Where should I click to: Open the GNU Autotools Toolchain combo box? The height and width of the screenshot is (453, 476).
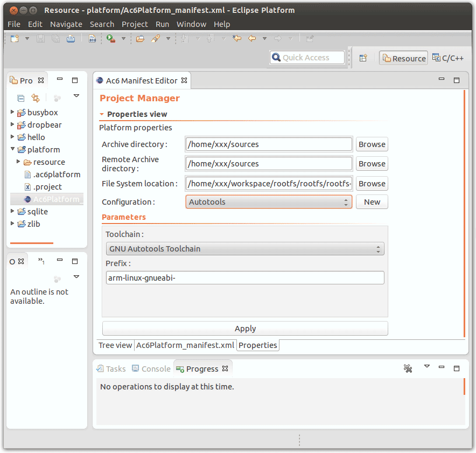click(245, 249)
